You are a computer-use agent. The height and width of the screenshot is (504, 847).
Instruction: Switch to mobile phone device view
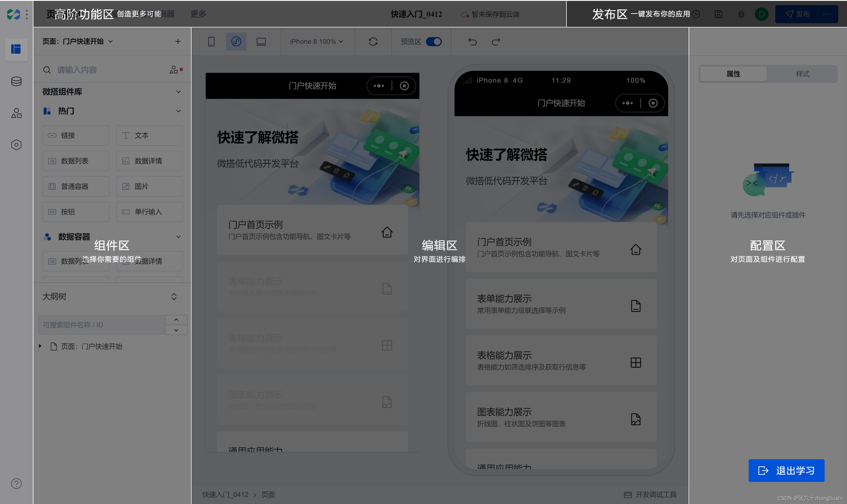[211, 42]
